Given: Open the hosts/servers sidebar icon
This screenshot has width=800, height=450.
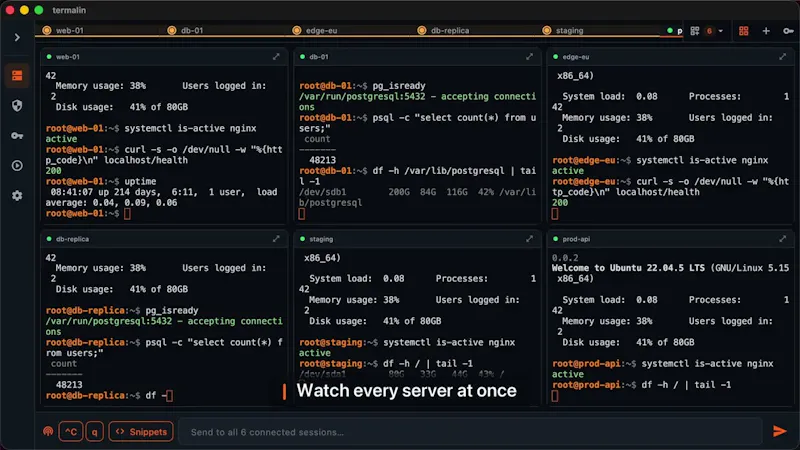Looking at the screenshot, I should tap(17, 76).
